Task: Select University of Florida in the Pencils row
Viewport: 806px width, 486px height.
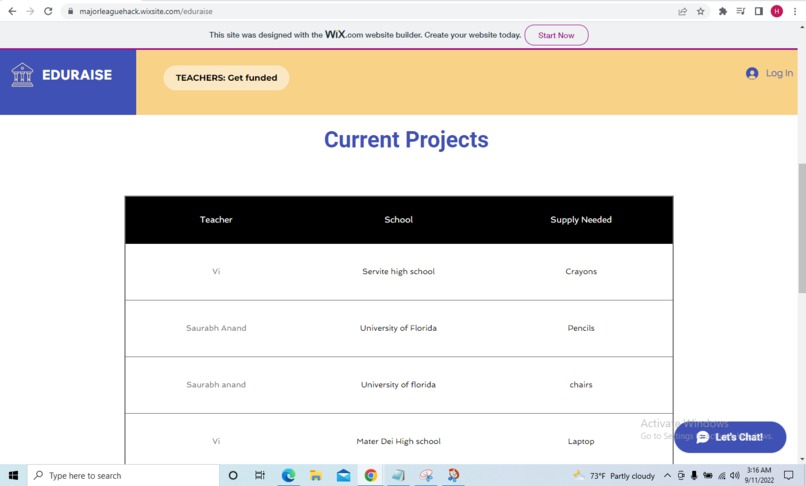Action: [398, 328]
